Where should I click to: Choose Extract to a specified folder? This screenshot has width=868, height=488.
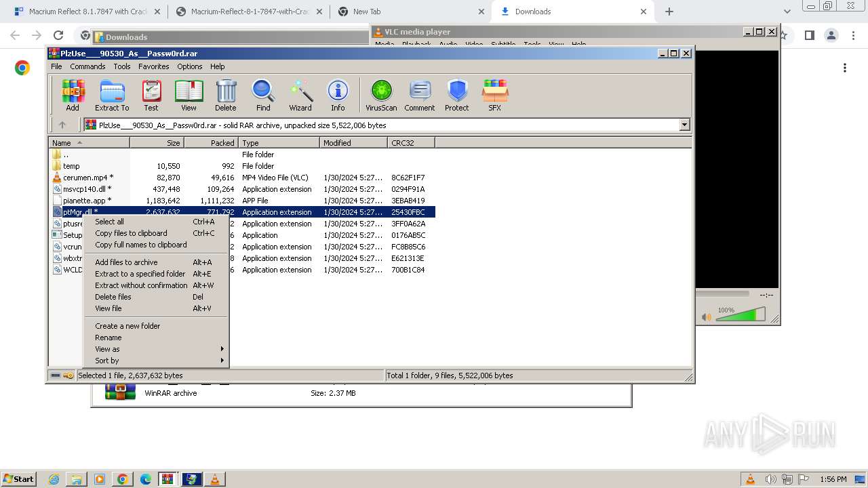pos(156,274)
